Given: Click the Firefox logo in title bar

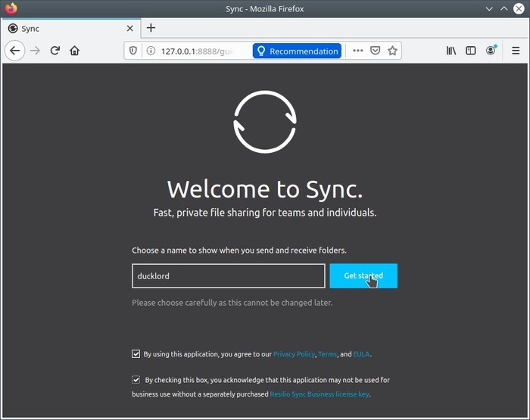Looking at the screenshot, I should point(11,8).
